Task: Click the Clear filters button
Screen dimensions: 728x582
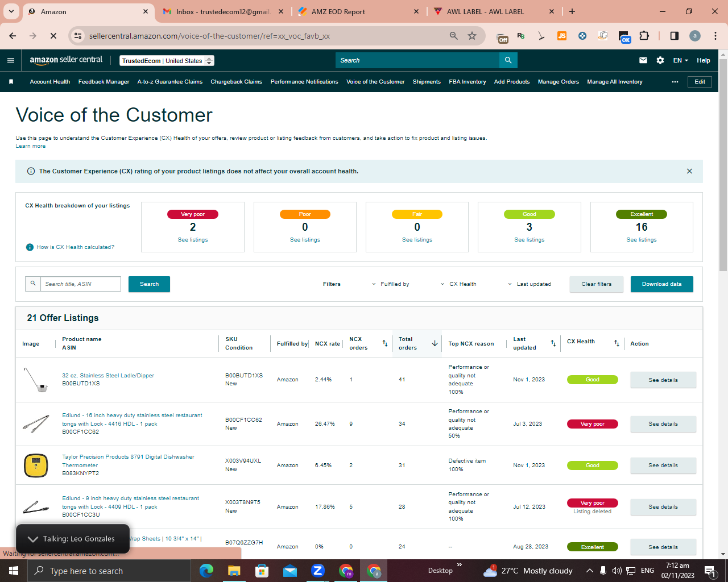Action: [597, 284]
